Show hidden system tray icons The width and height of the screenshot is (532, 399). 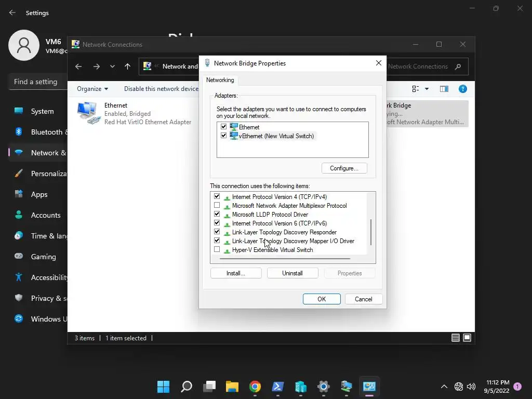click(444, 387)
